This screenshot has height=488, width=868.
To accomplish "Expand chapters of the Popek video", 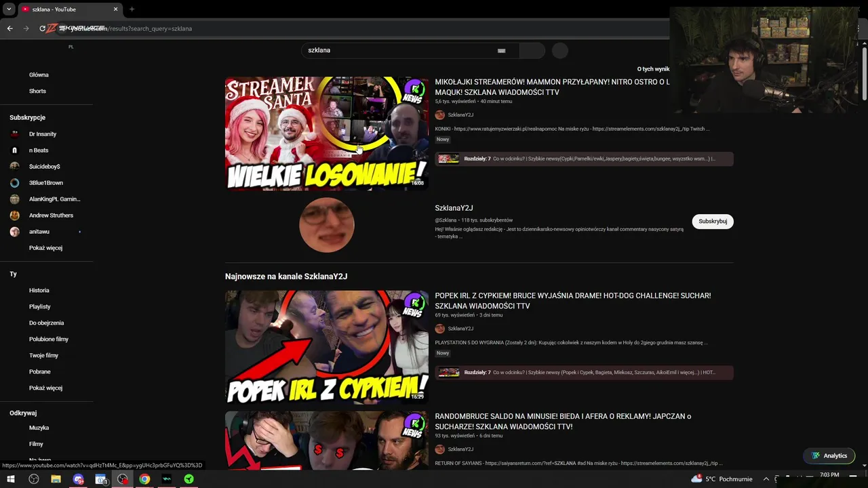I will 584,372.
